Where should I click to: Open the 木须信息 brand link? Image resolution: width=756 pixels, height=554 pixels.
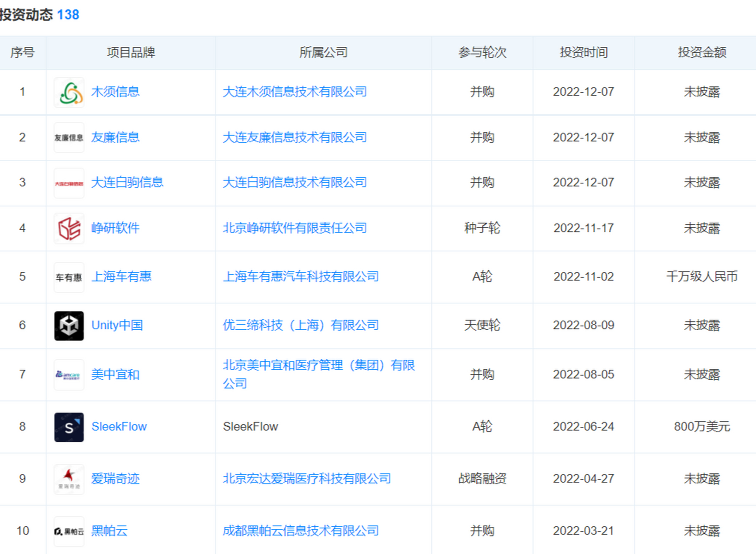click(x=115, y=92)
